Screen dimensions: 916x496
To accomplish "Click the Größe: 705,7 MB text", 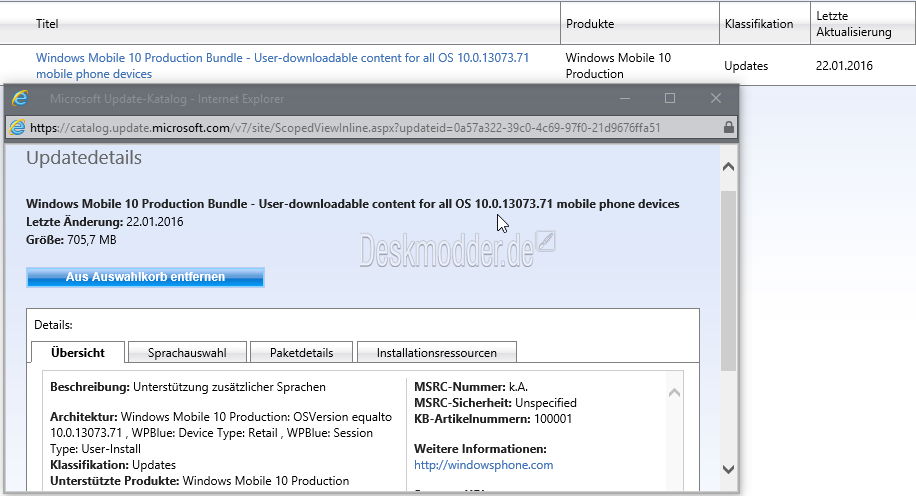I will click(x=71, y=240).
